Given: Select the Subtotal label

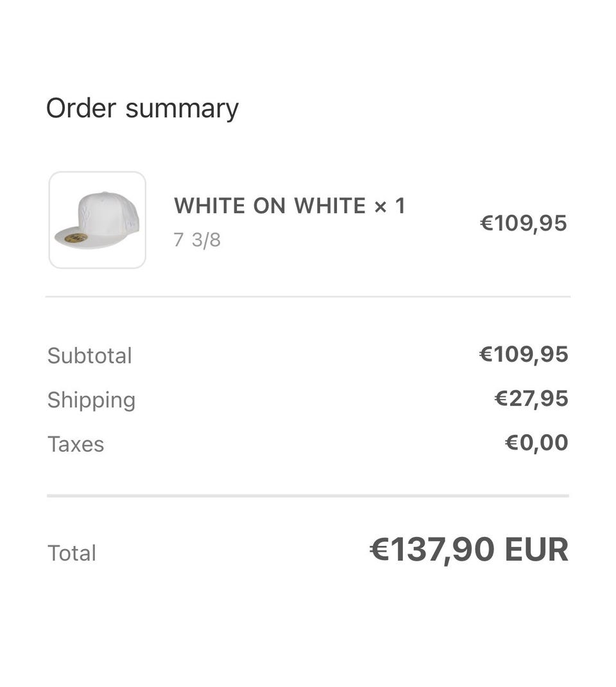Looking at the screenshot, I should coord(89,355).
